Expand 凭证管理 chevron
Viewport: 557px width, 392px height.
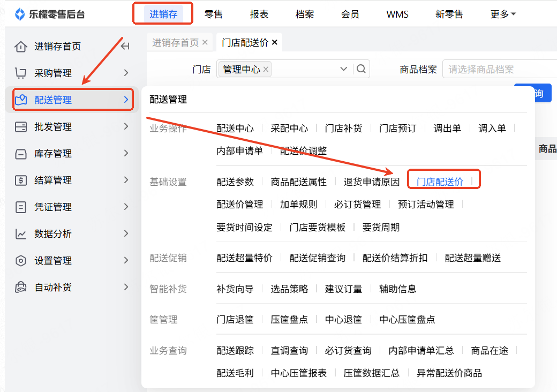126,207
